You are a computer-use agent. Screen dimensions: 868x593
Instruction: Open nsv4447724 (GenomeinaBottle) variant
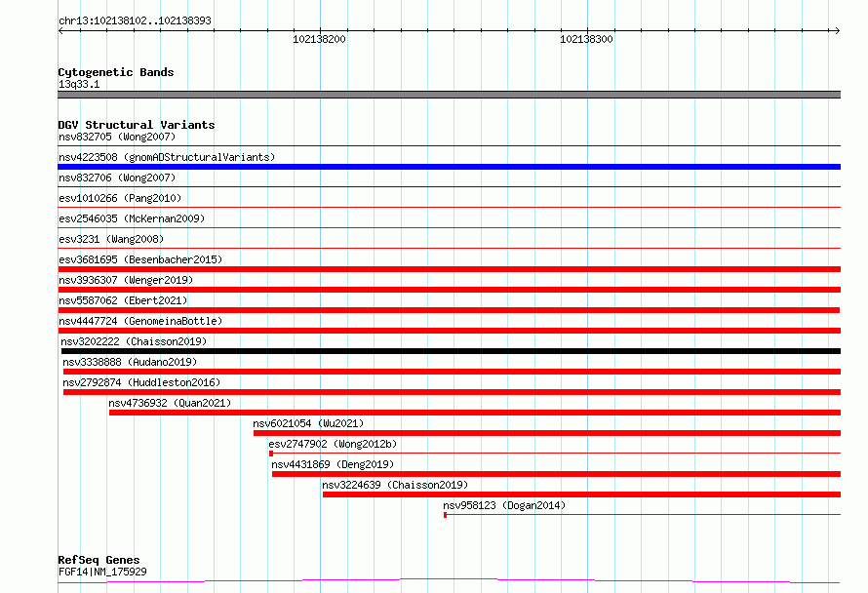(x=140, y=321)
